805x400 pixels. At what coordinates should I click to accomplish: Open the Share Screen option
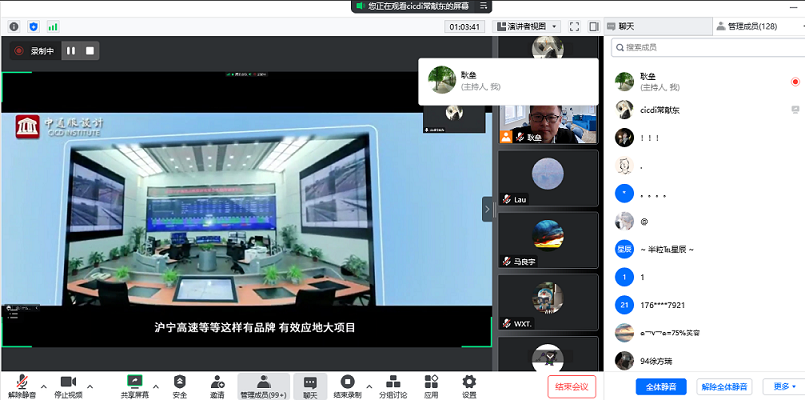tap(134, 383)
